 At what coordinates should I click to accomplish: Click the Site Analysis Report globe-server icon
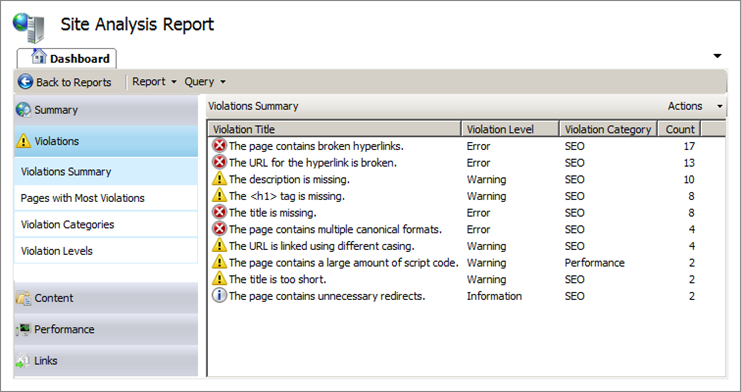coord(29,28)
